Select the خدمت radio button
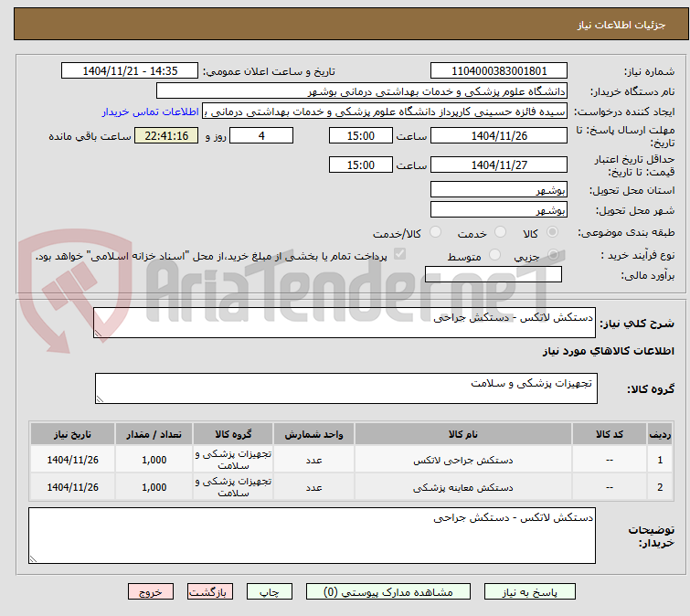Image resolution: width=690 pixels, height=616 pixels. coord(500,232)
